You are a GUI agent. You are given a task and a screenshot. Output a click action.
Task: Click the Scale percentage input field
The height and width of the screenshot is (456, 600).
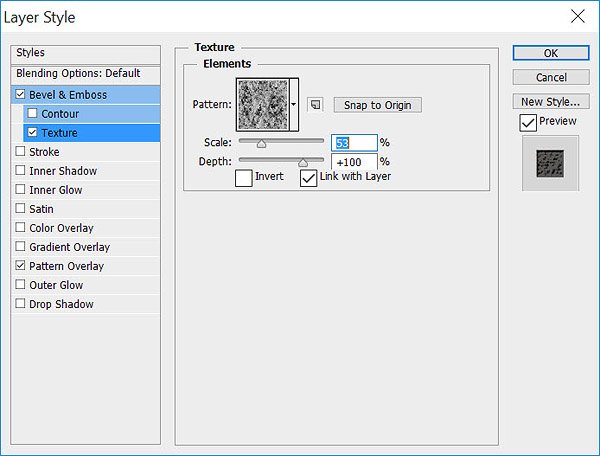pyautogui.click(x=354, y=143)
